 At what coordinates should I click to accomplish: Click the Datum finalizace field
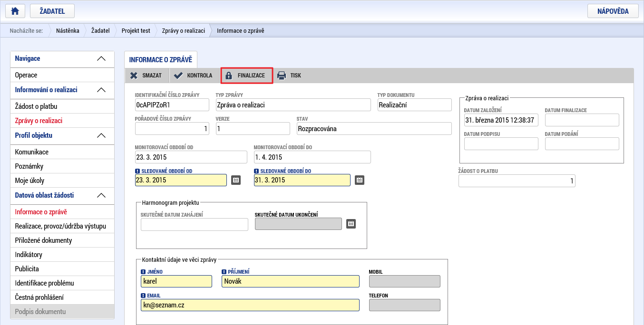click(x=582, y=120)
